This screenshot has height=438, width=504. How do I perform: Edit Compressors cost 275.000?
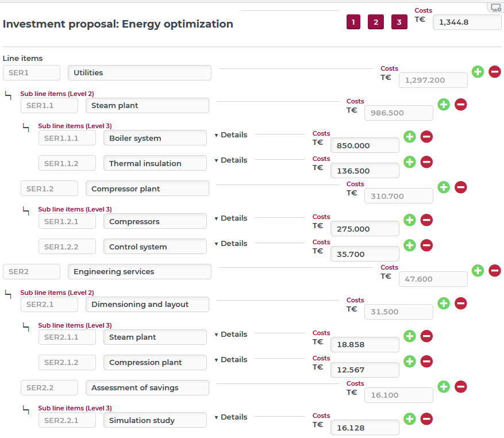pyautogui.click(x=365, y=229)
